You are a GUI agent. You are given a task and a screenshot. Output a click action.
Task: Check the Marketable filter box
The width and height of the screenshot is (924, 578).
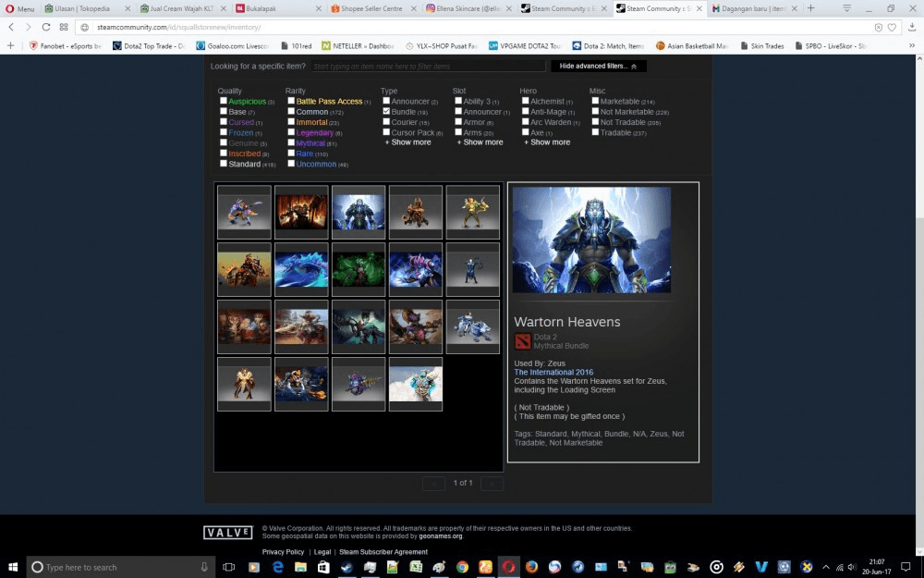(595, 101)
